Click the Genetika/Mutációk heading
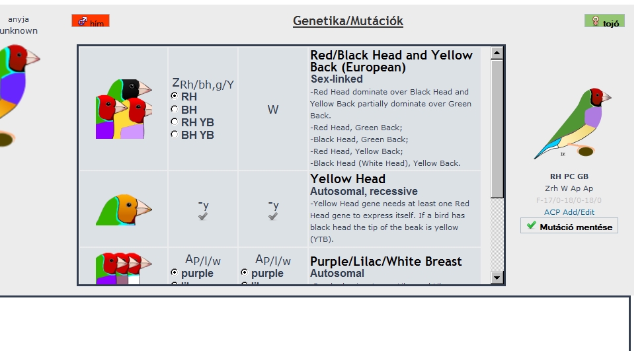Screen dimensions: 644x351 pyautogui.click(x=348, y=21)
